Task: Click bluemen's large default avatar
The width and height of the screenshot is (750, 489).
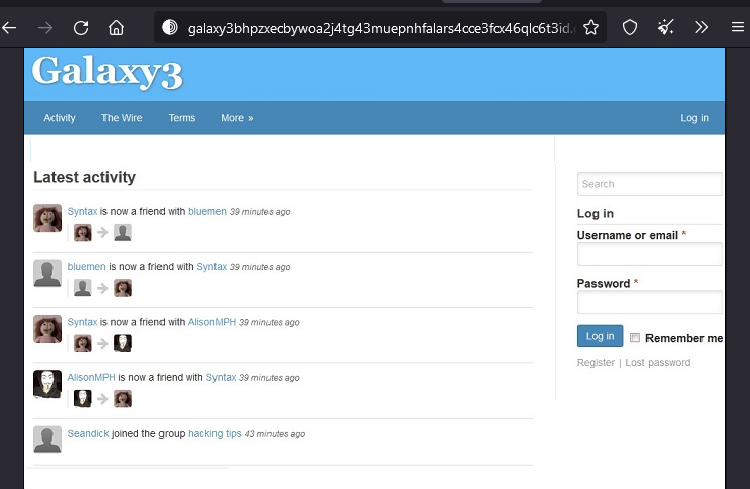Action: (47, 273)
